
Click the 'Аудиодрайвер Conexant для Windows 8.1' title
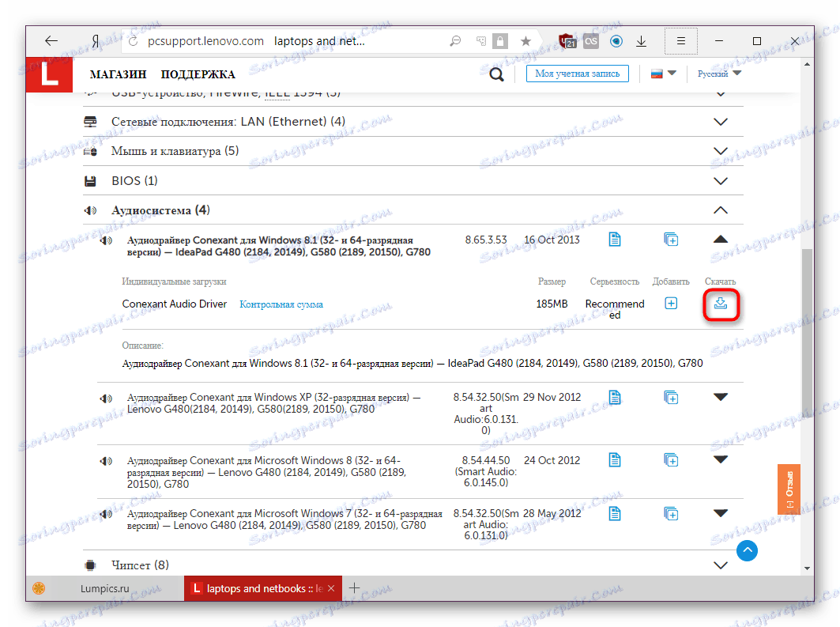pos(279,246)
